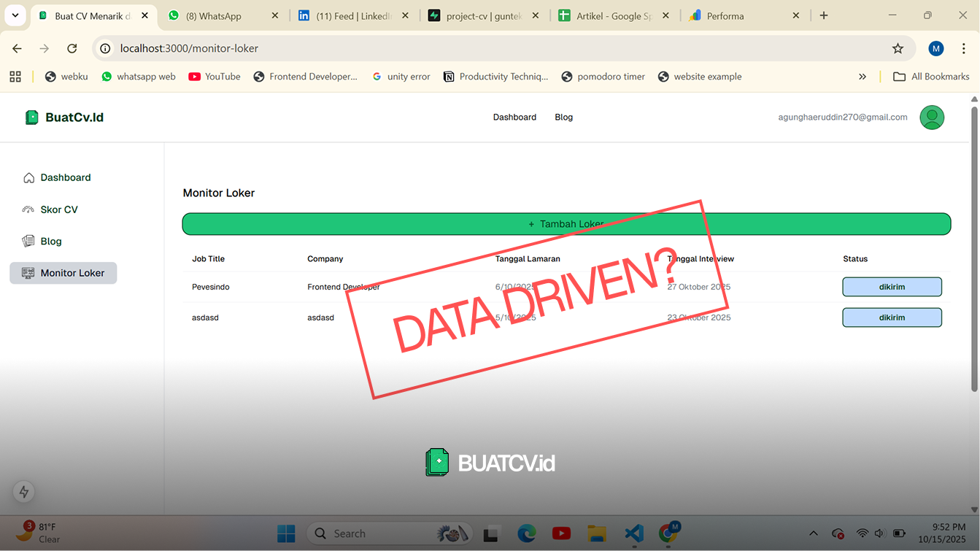The height and width of the screenshot is (551, 980).
Task: Open All Bookmarks folder
Action: 931,77
